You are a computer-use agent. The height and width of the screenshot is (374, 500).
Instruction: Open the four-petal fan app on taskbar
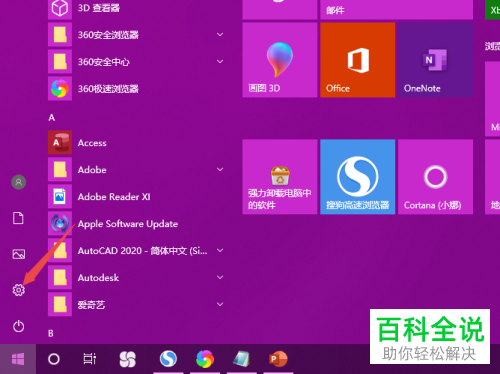click(128, 359)
